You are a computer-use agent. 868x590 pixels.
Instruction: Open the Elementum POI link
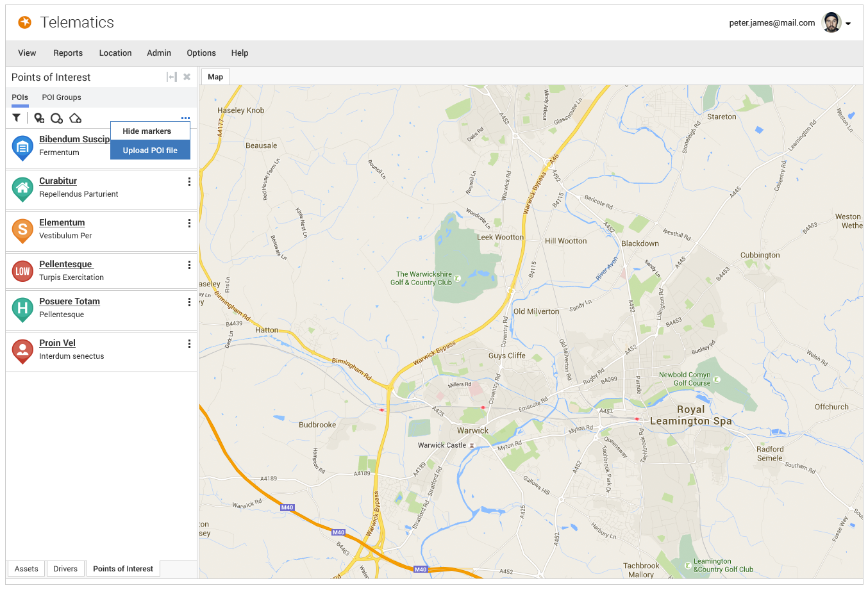62,222
